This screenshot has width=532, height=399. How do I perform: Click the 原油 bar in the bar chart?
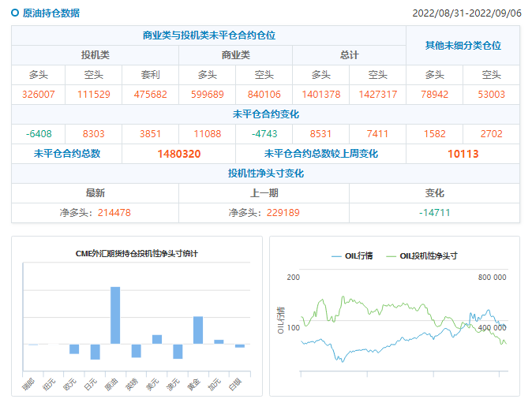click(x=115, y=315)
